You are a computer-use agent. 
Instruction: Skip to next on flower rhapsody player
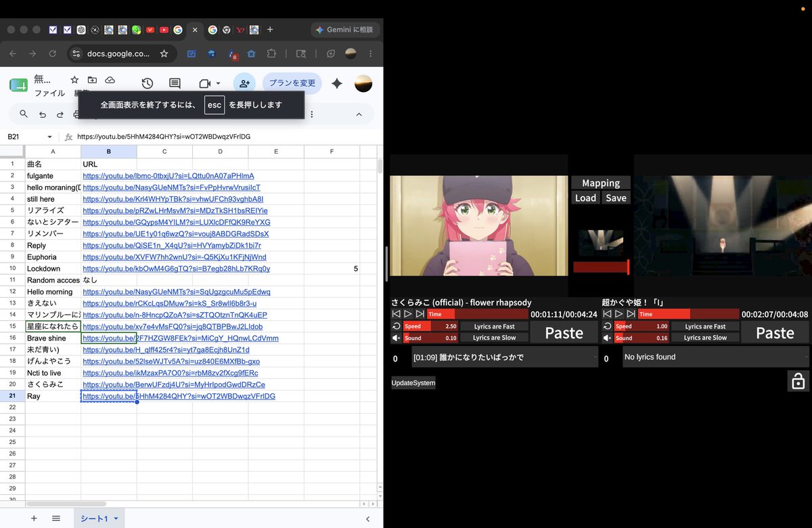pyautogui.click(x=420, y=314)
